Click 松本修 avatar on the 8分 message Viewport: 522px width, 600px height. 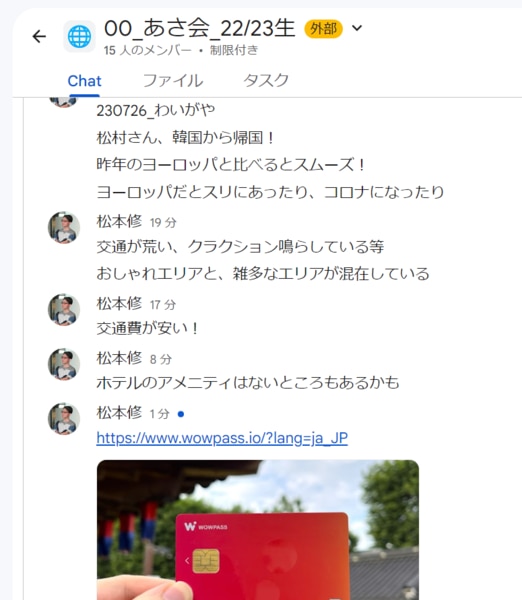tap(64, 364)
